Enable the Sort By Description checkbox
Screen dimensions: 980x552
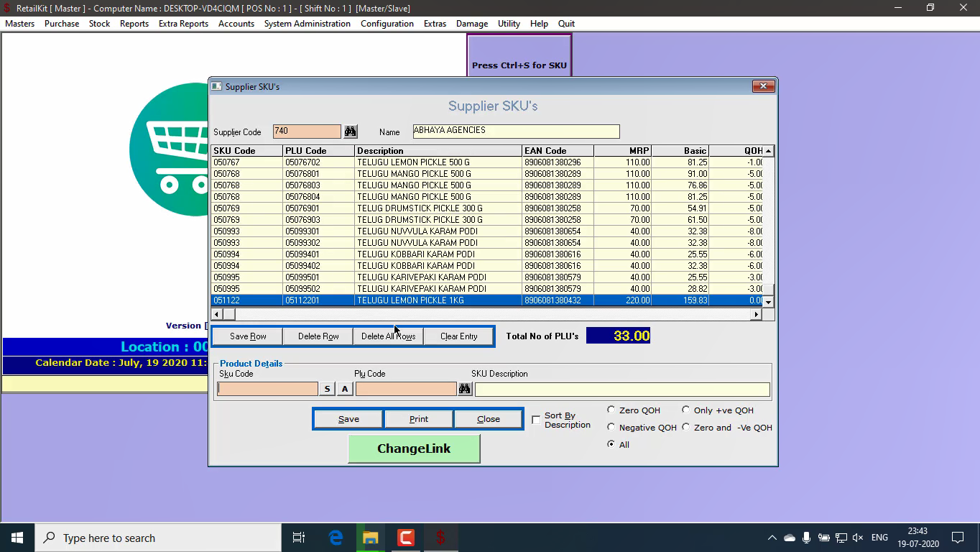coord(536,420)
